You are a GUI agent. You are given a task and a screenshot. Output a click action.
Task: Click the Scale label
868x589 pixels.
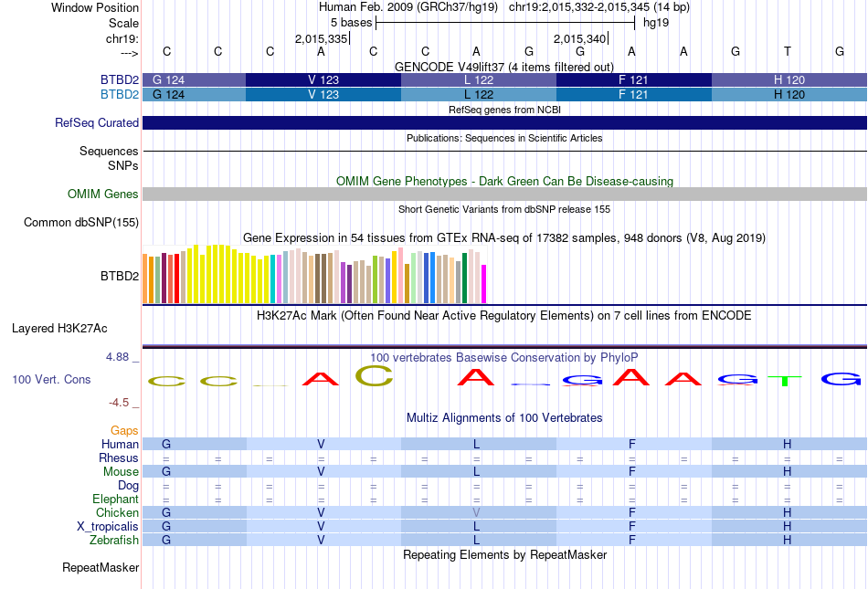(x=123, y=23)
